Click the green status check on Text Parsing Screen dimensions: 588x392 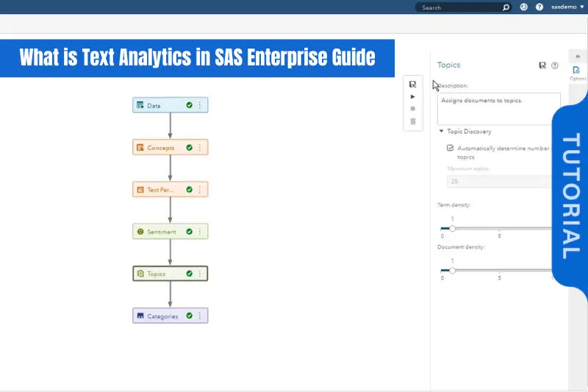coord(190,190)
